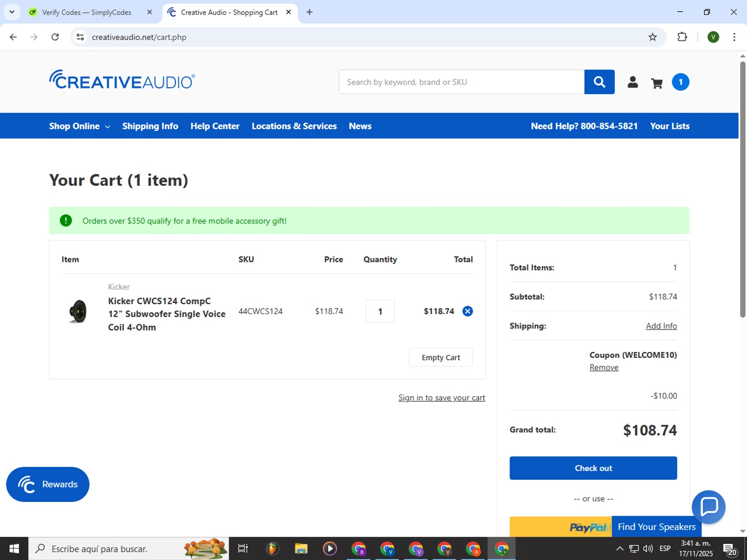This screenshot has height=560, width=747.
Task: View site information icon in address bar
Action: coord(80,37)
